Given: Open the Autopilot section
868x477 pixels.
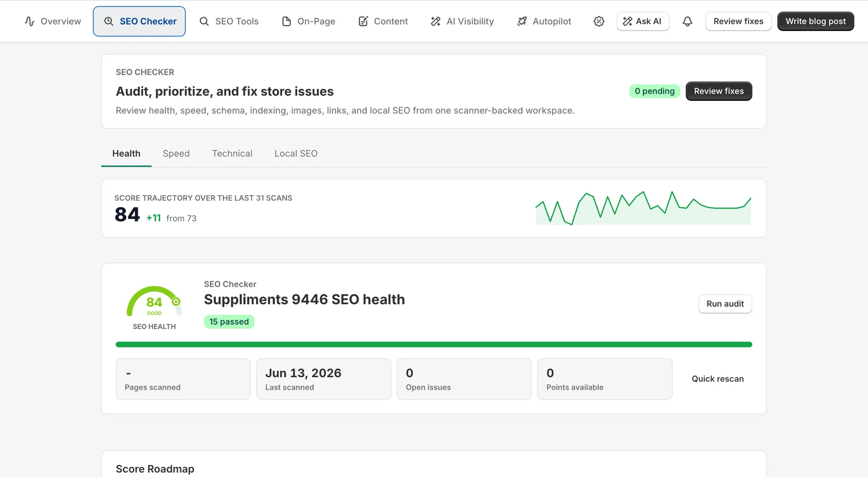Looking at the screenshot, I should 544,21.
